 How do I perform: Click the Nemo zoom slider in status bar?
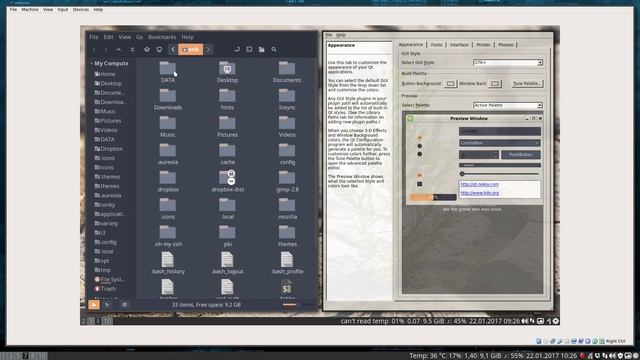click(x=298, y=304)
